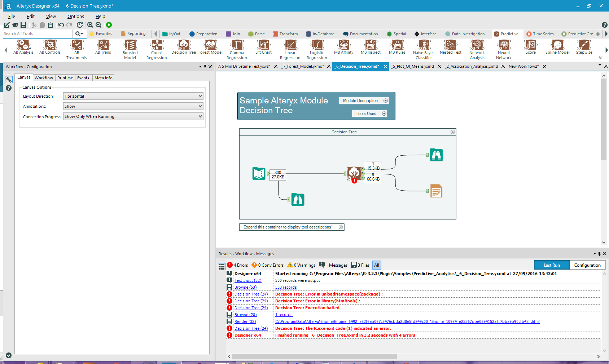Select the Score tool
Image resolution: width=609 pixels, height=364 pixels.
(531, 47)
